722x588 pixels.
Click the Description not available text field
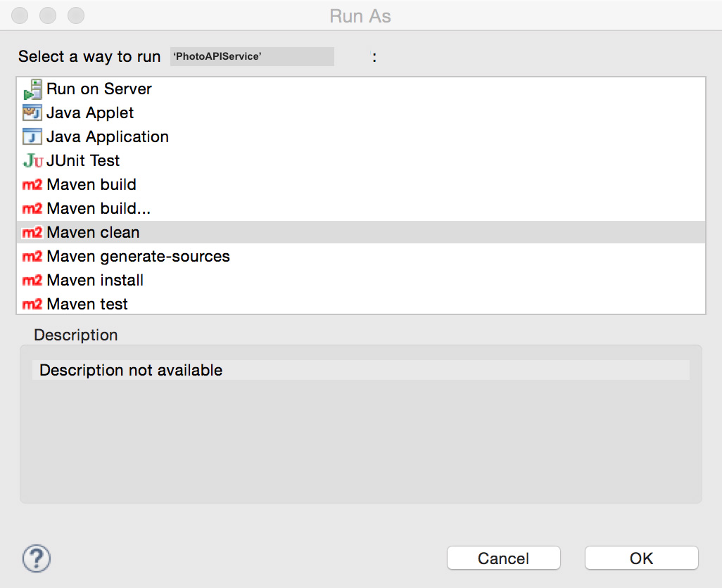click(x=360, y=371)
